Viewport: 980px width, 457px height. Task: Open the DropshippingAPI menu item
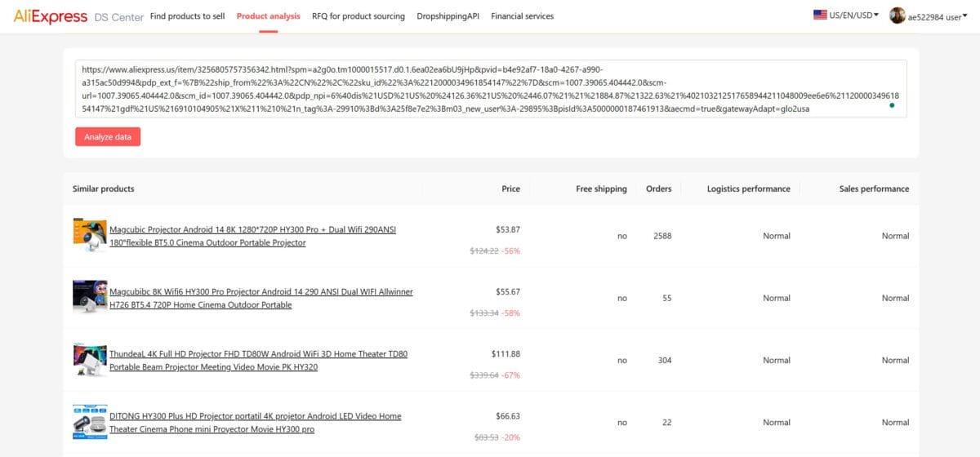click(448, 16)
